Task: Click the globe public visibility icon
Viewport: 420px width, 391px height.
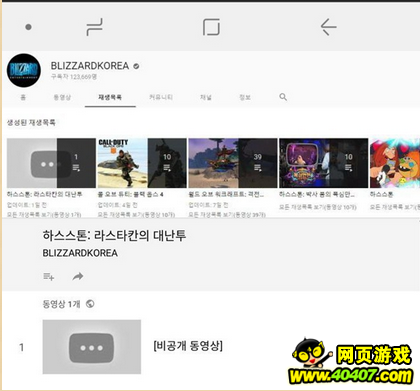Action: (90, 304)
